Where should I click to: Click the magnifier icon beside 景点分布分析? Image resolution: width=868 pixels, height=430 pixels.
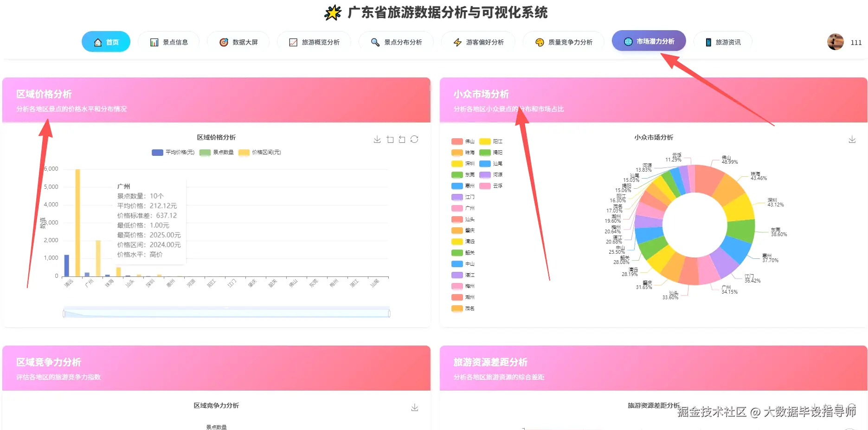[x=374, y=42]
